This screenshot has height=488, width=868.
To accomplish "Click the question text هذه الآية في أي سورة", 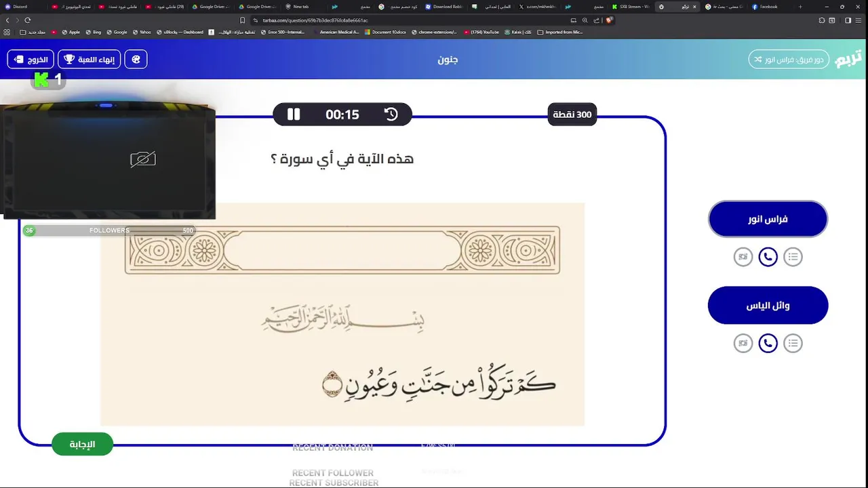I will point(342,159).
